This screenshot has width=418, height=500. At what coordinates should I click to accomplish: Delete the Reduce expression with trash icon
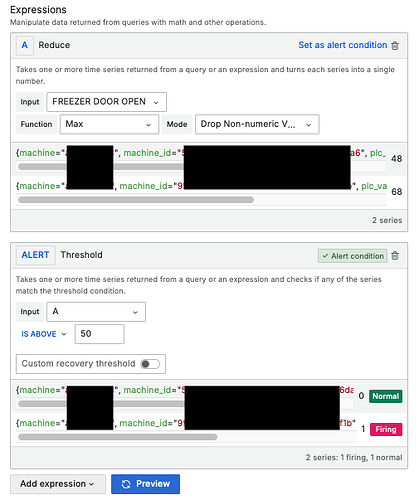point(395,45)
